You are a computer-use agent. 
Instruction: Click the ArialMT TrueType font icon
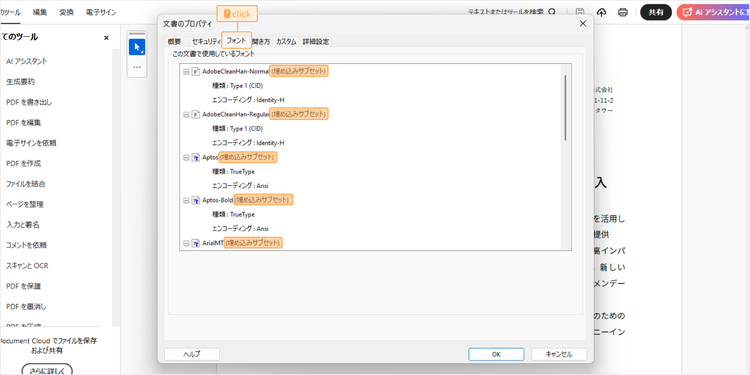coord(196,243)
